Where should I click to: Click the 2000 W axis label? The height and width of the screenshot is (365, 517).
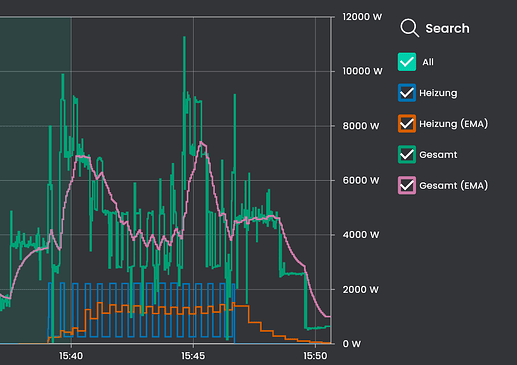(361, 289)
